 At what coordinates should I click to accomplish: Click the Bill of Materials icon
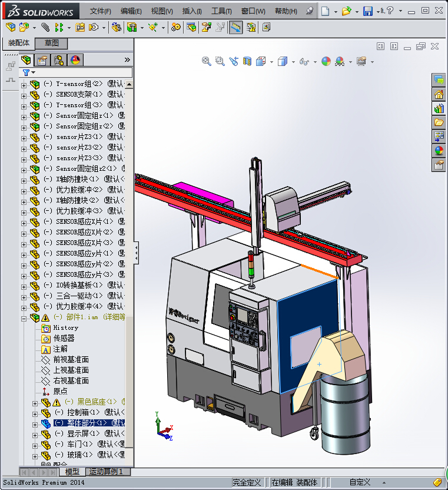[191, 28]
